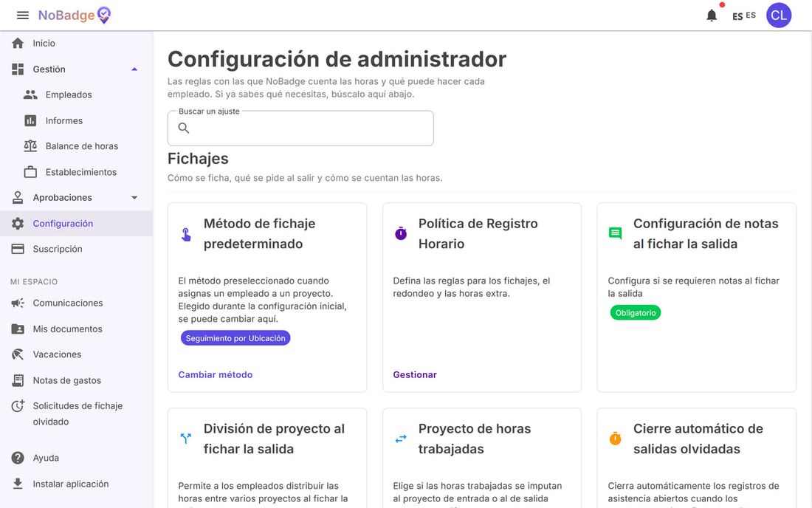Viewport: 812px width, 508px height.
Task: Click the Instalar aplicación download icon
Action: 18,484
